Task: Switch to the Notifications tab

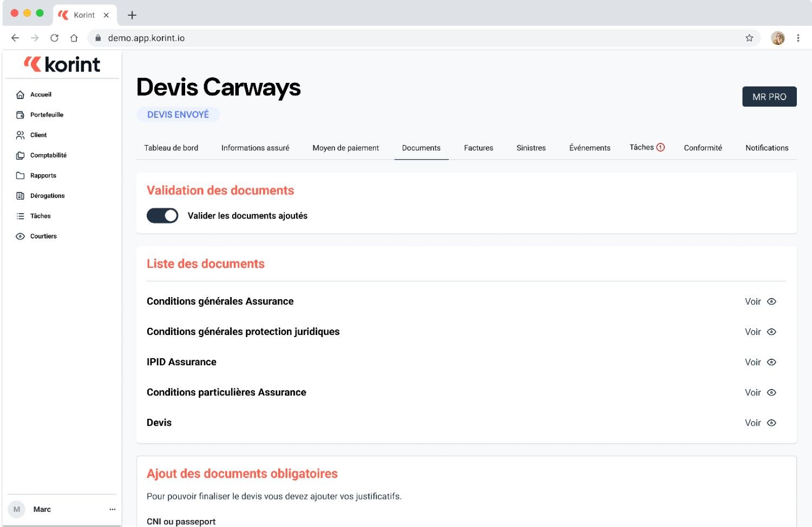Action: pyautogui.click(x=767, y=148)
